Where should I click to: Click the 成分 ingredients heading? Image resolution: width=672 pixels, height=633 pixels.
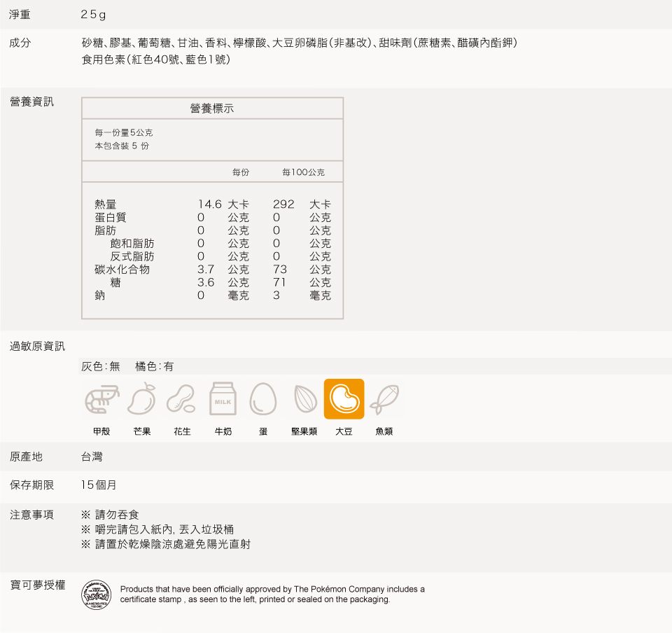point(20,43)
